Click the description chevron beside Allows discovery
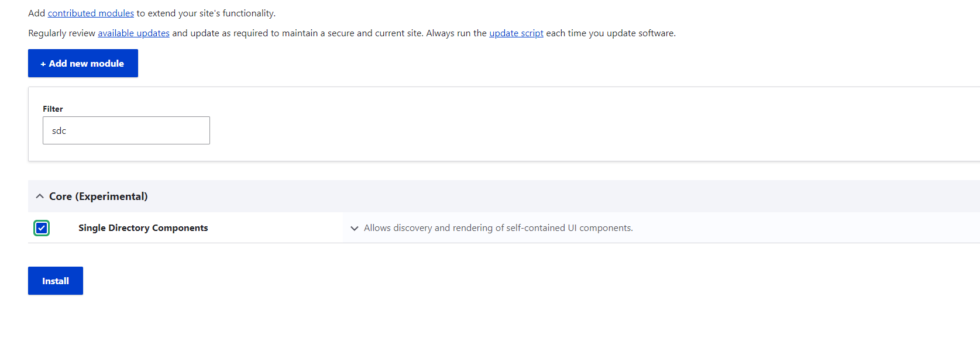Viewport: 980px width, 345px height. (x=354, y=228)
